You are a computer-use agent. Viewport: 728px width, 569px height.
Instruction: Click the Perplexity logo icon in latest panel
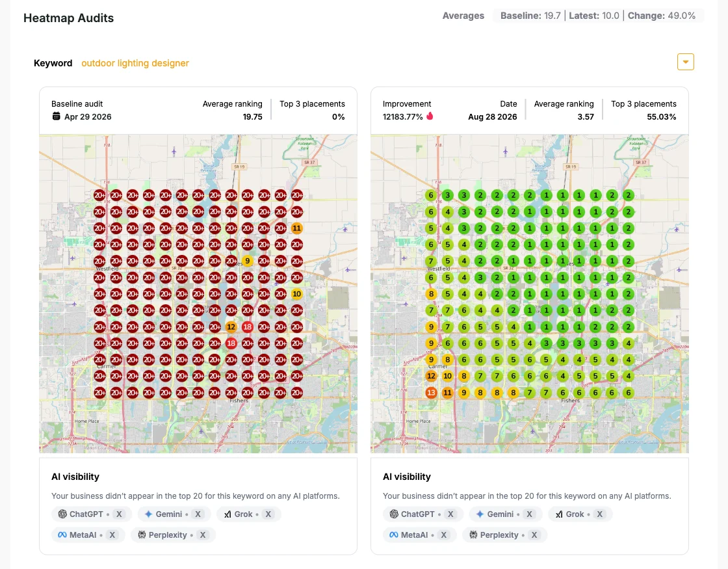(x=473, y=535)
